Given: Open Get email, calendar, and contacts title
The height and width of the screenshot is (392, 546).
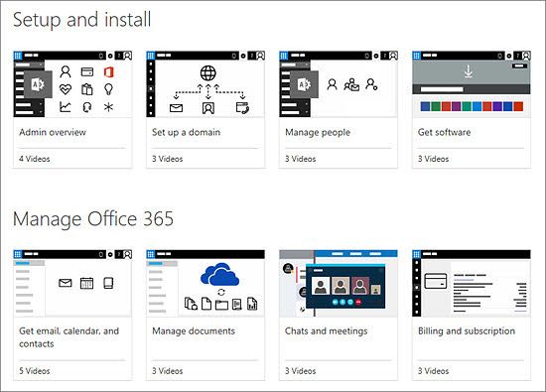Looking at the screenshot, I should (68, 337).
